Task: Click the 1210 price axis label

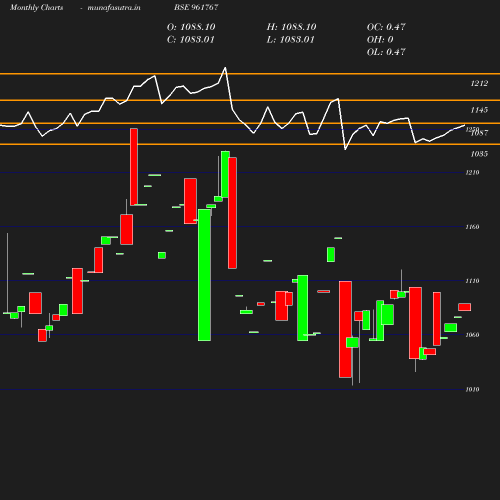Action: click(x=472, y=172)
